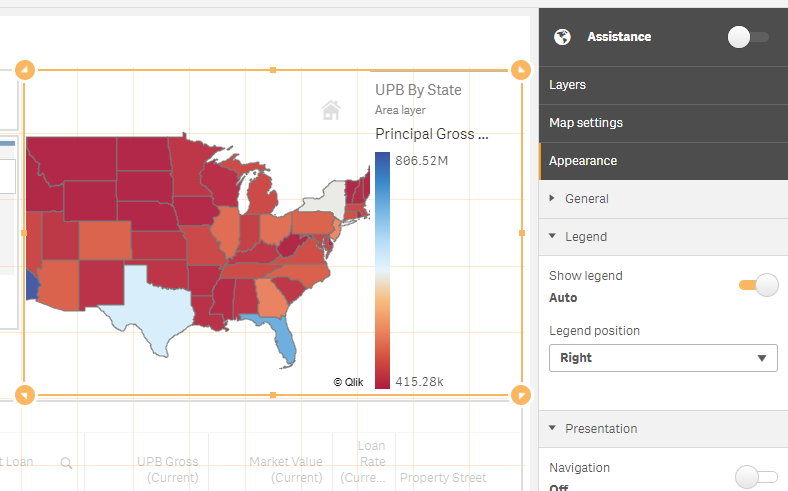Viewport: 788px width, 491px height.
Task: Enable the Navigation toggle
Action: pyautogui.click(x=755, y=477)
